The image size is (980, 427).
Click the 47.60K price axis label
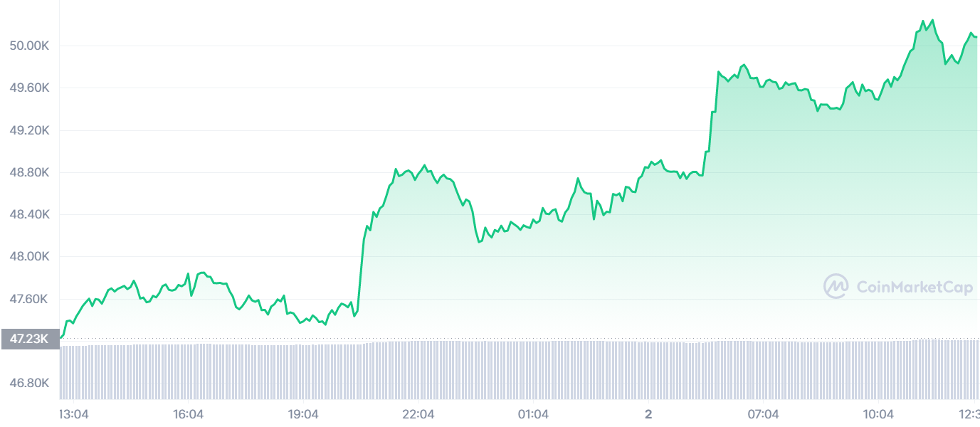click(x=29, y=299)
